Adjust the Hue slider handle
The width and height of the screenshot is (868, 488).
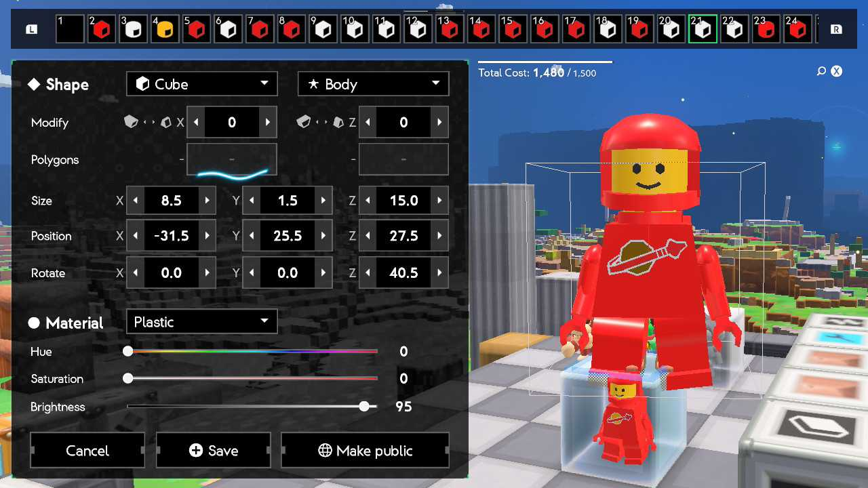(x=127, y=351)
